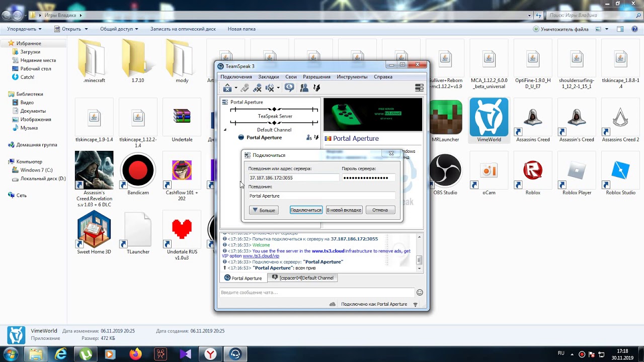Open the www.ts3.cloud/vip link in chat log
Viewport: 644px width, 362px height.
[261, 256]
